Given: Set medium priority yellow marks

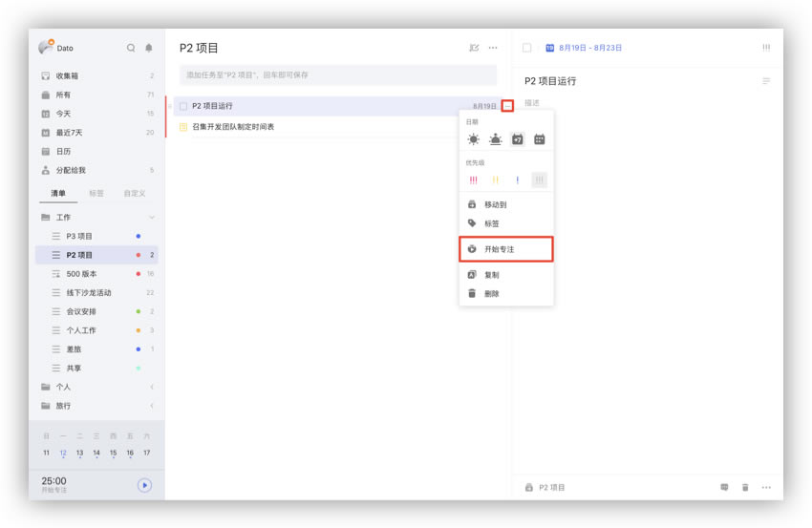Looking at the screenshot, I should point(496,180).
